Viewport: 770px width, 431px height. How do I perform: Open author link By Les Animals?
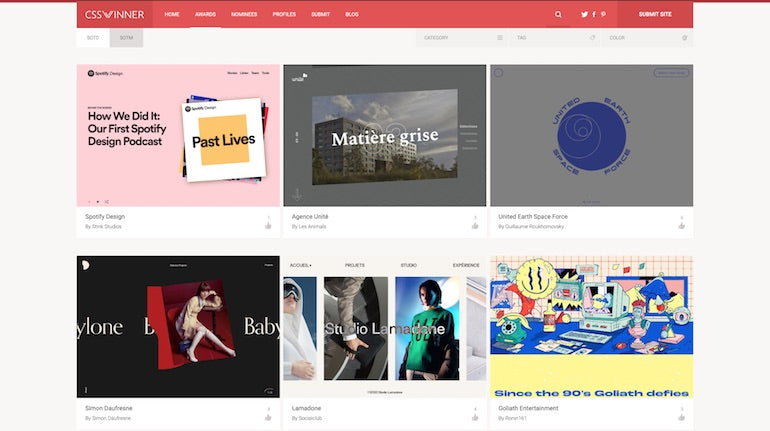click(x=309, y=227)
